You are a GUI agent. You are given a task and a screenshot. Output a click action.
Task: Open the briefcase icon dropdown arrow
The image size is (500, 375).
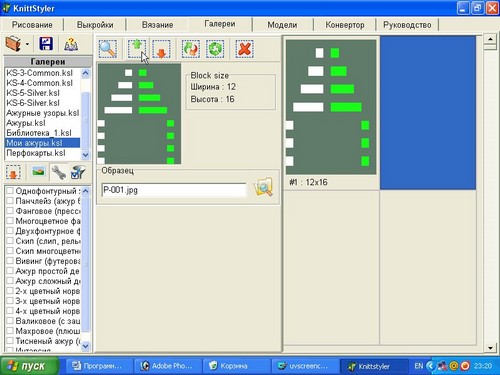pos(27,44)
